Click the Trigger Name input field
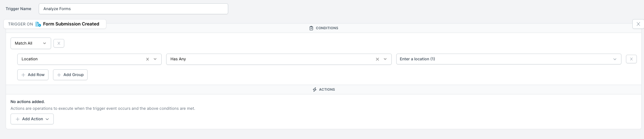Viewport: 644px width, 139px height. point(133,9)
